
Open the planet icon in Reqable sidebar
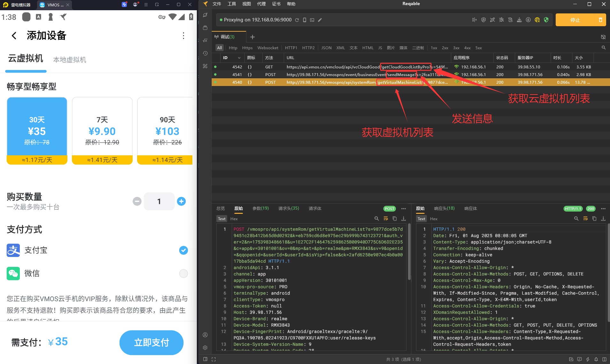pos(205,15)
